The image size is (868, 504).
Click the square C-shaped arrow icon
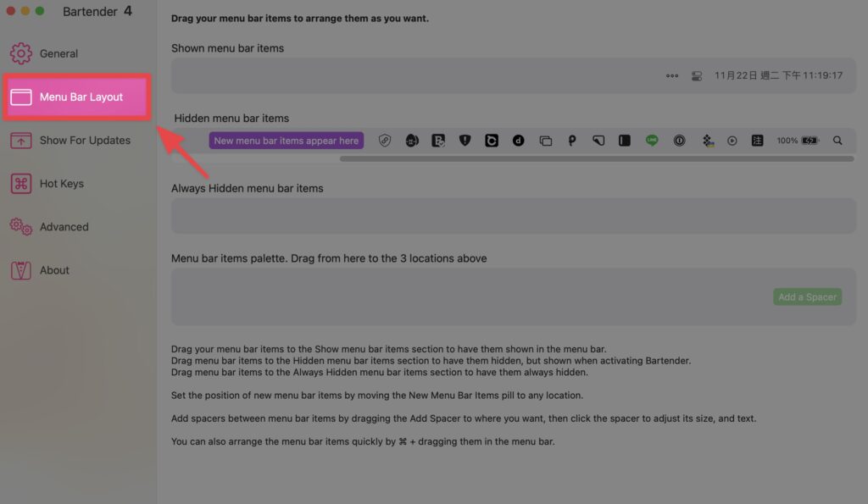[492, 141]
